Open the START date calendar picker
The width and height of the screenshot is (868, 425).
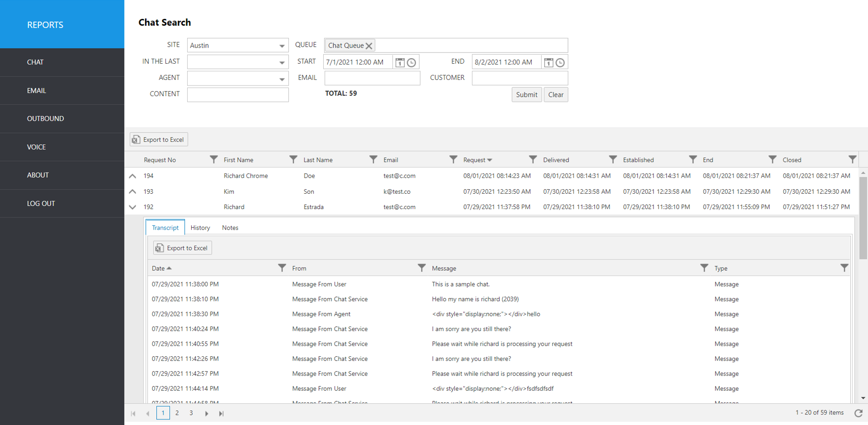tap(400, 62)
